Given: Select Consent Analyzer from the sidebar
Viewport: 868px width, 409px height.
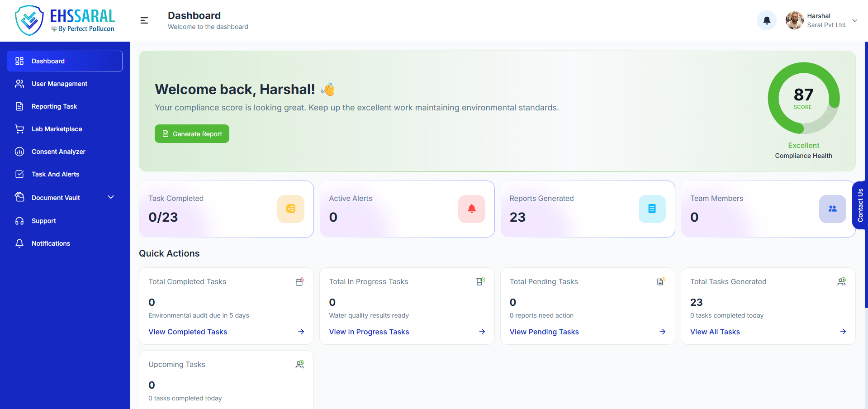Looking at the screenshot, I should (x=58, y=152).
